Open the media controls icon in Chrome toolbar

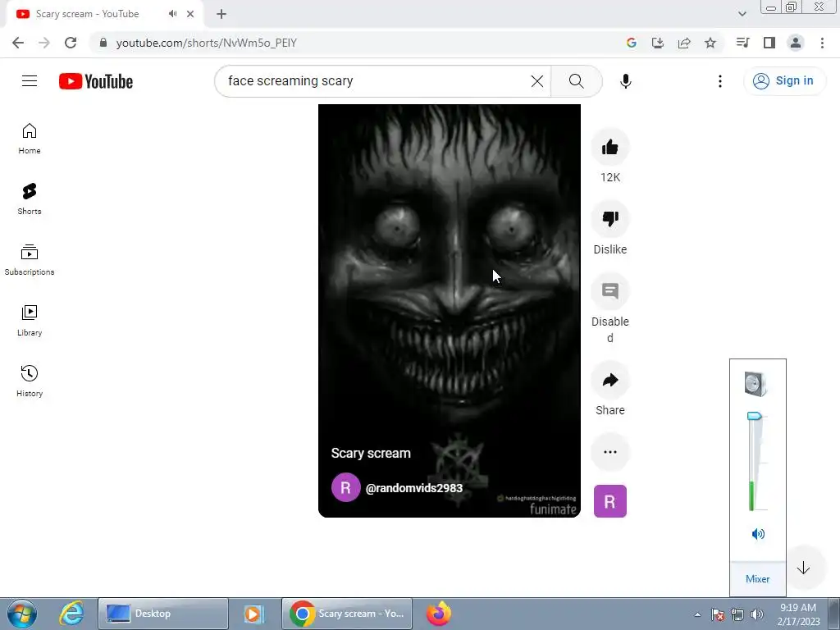[x=742, y=43]
